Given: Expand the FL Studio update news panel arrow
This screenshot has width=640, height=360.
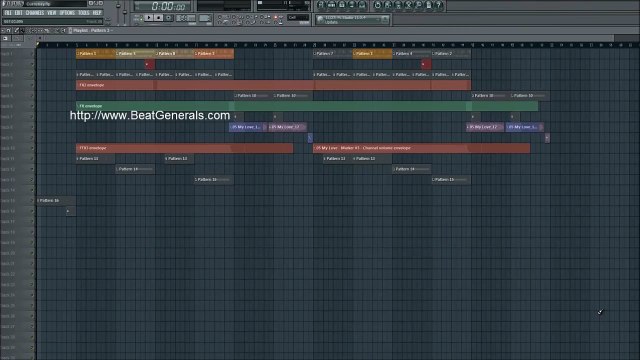Looking at the screenshot, I should [x=385, y=20].
